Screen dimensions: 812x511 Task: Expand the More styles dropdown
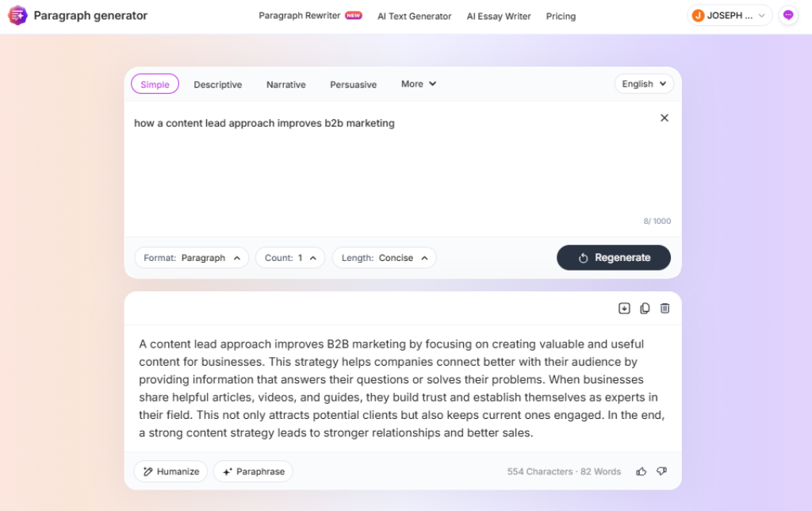[419, 84]
